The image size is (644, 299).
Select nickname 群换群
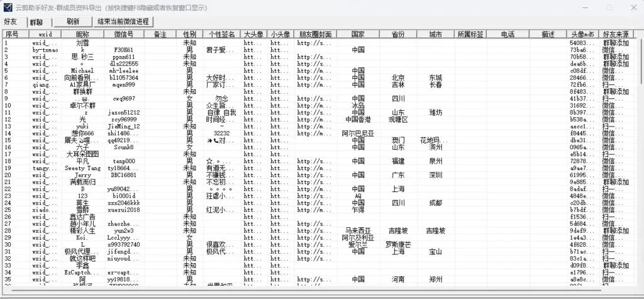[x=82, y=92]
